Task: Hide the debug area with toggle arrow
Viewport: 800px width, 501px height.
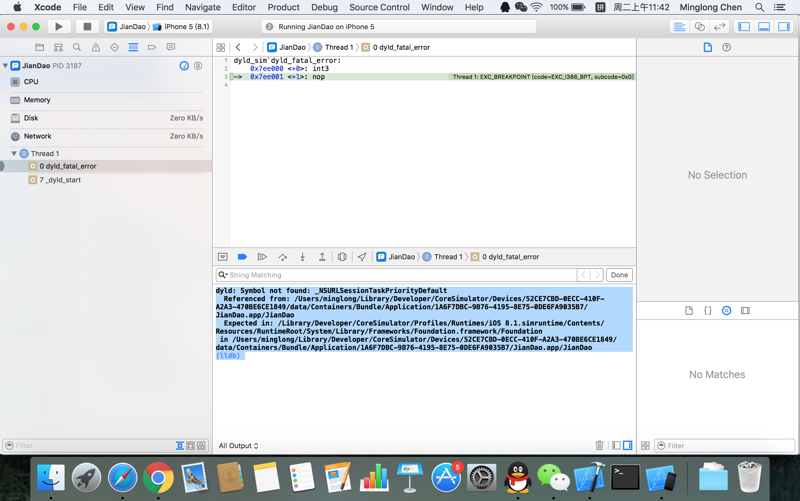Action: tap(222, 257)
